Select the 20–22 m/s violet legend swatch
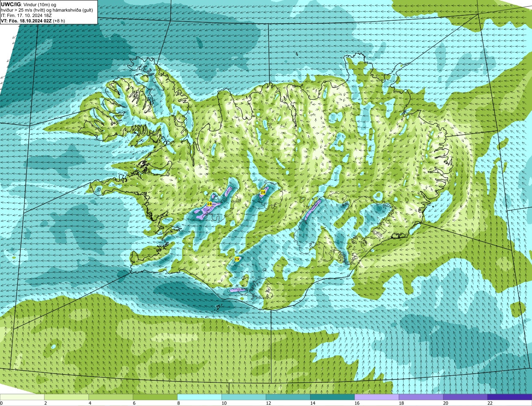Viewport: 532px width, 406px height. (465, 397)
